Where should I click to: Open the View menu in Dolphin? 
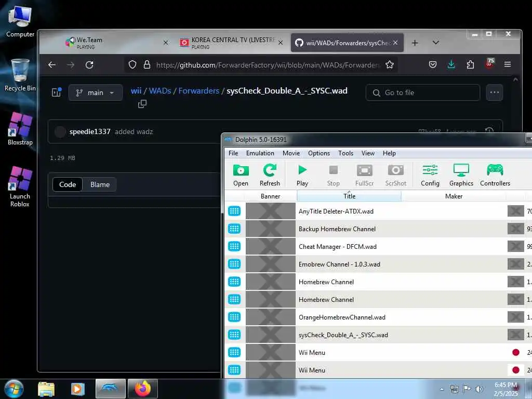[x=368, y=153]
